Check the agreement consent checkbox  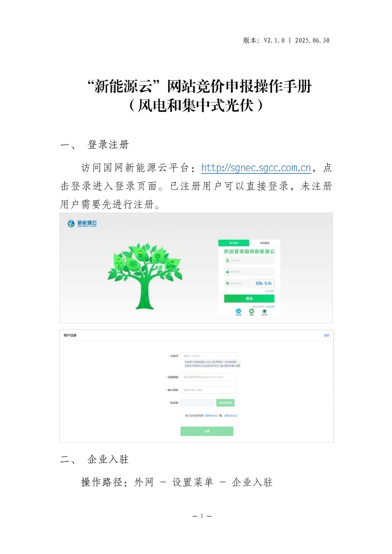[x=182, y=416]
